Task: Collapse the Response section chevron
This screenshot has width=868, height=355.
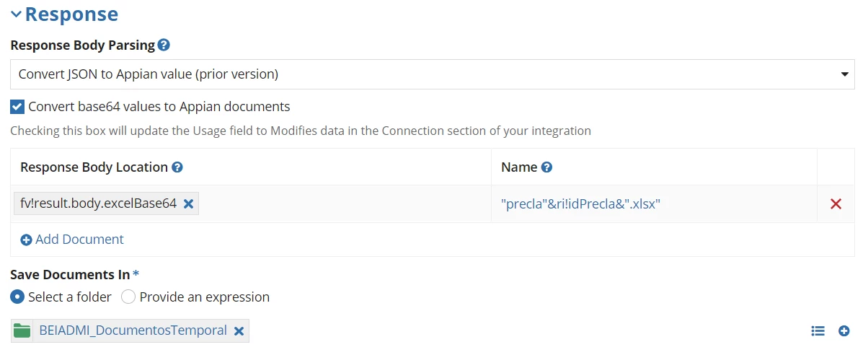Action: [16, 14]
